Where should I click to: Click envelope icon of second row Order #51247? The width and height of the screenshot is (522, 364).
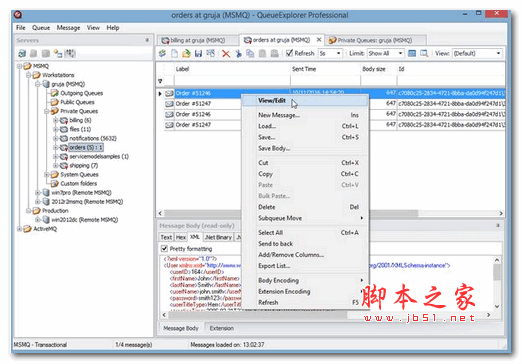169,104
